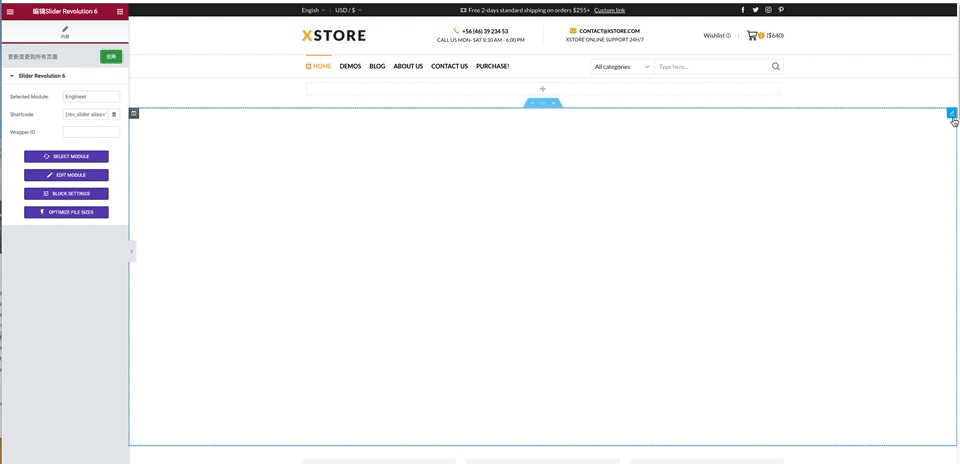Open the BLOG menu item

(x=377, y=66)
